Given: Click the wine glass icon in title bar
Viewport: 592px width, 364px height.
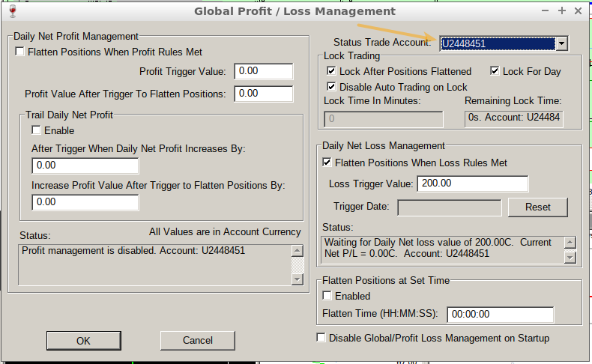Looking at the screenshot, I should pyautogui.click(x=13, y=11).
